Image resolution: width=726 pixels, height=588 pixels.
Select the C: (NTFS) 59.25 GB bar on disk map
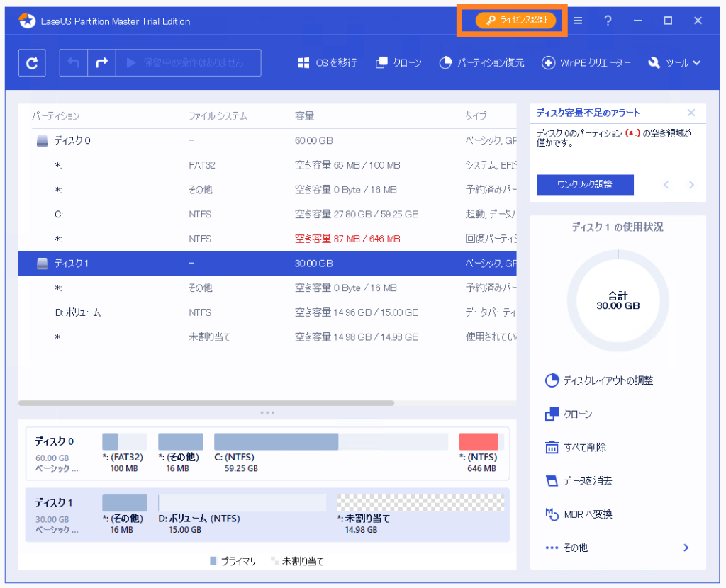331,441
